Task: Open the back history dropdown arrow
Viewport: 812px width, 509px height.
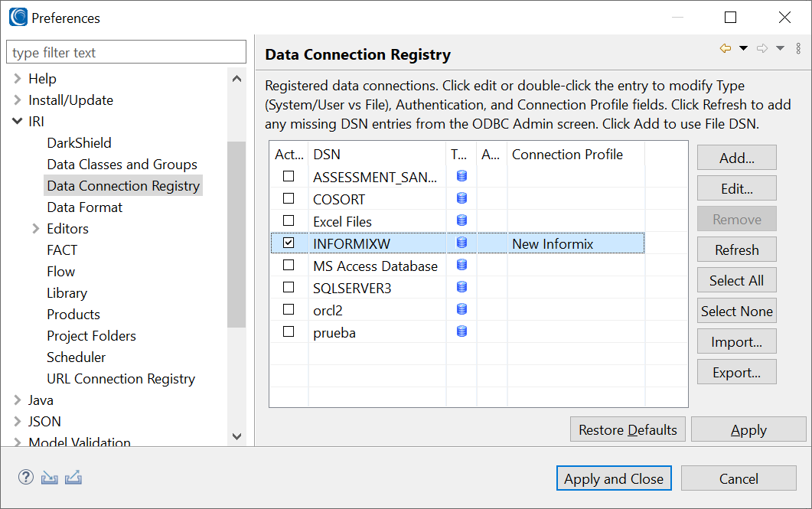Action: click(x=744, y=49)
